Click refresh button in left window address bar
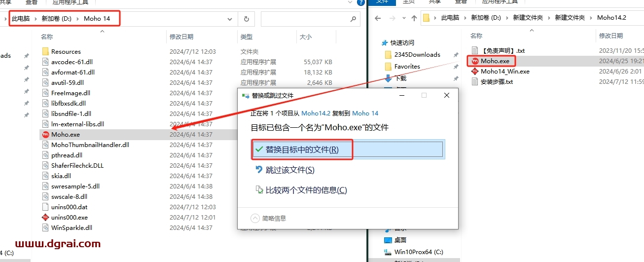644x262 pixels. click(x=246, y=19)
